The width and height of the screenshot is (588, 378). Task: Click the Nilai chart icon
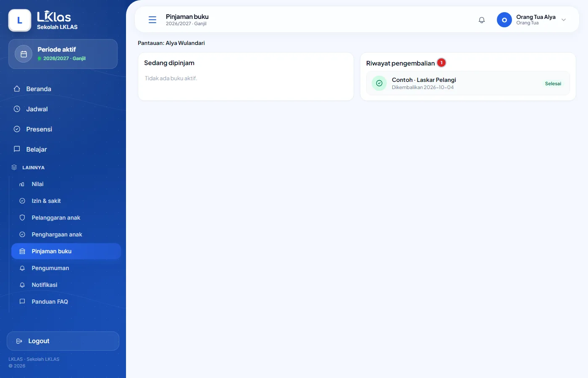point(22,184)
